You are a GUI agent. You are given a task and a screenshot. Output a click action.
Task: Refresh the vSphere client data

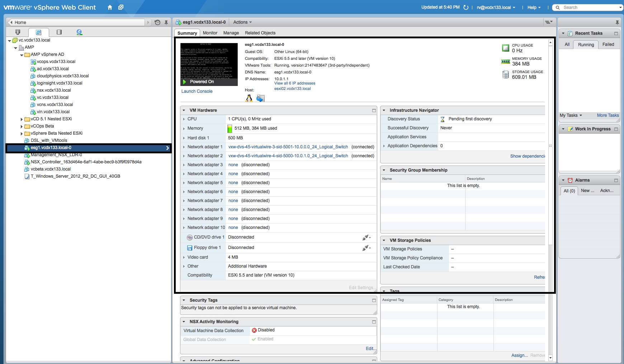point(466,8)
